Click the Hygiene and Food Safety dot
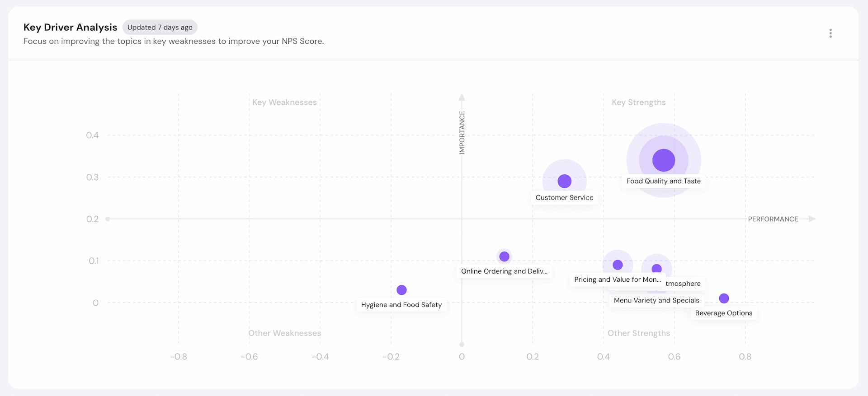 401,290
